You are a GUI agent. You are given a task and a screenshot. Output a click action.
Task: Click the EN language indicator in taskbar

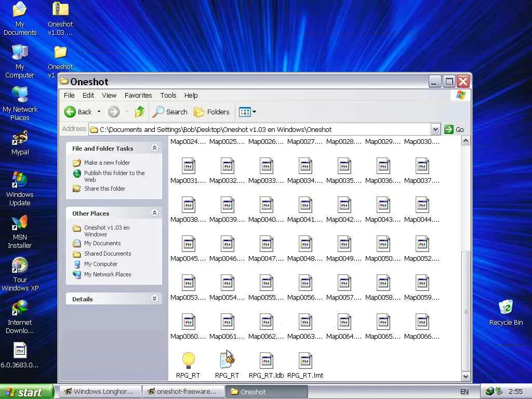tap(464, 392)
